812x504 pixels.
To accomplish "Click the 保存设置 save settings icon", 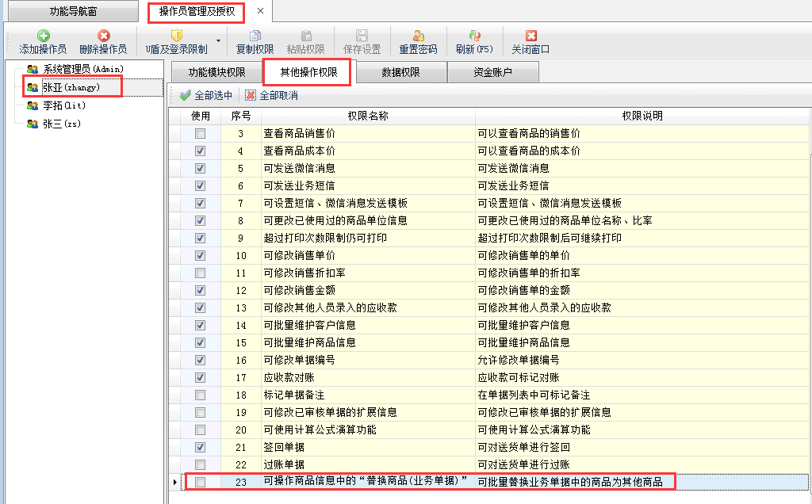I will pos(362,36).
